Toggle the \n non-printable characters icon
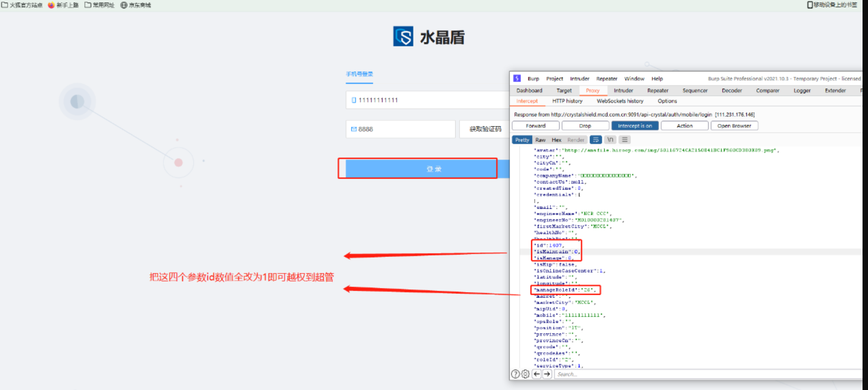The image size is (868, 390). [610, 140]
